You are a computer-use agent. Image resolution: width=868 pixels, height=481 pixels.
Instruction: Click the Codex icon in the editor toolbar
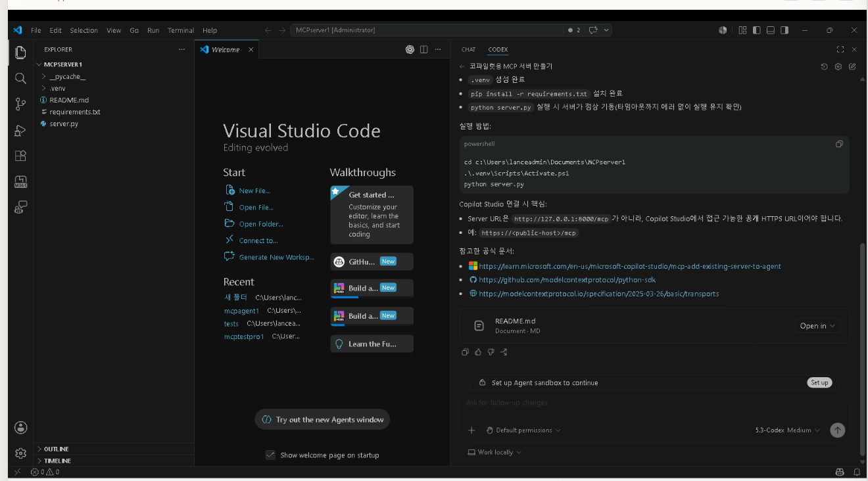(410, 49)
